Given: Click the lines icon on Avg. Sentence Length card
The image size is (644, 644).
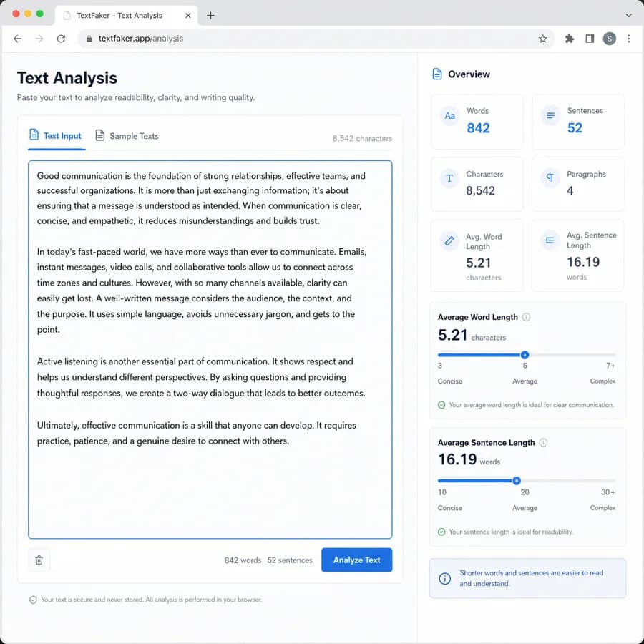Looking at the screenshot, I should [550, 240].
